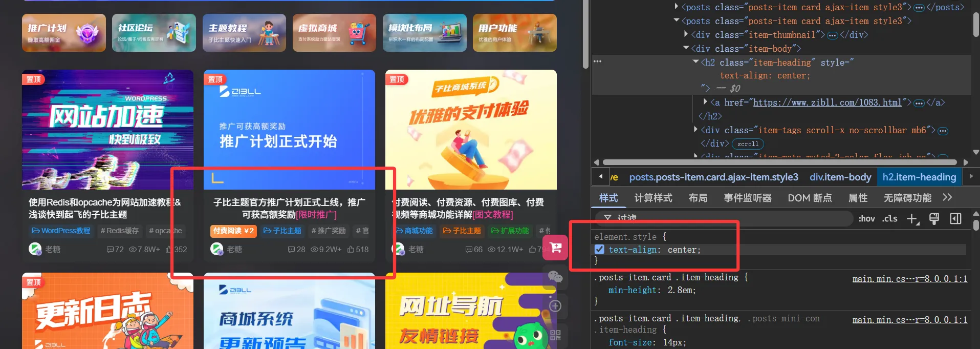Click the three-dot menu beside h2 node
This screenshot has height=349, width=980.
[597, 61]
